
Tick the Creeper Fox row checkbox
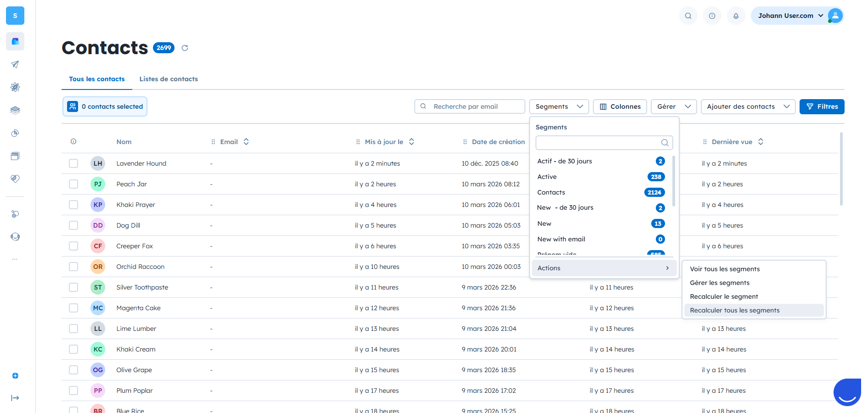click(73, 246)
